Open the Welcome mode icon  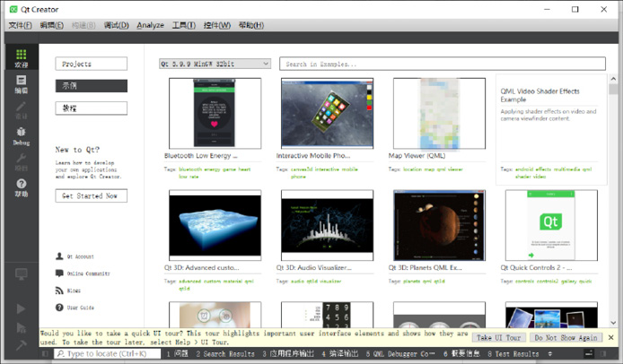coord(22,58)
